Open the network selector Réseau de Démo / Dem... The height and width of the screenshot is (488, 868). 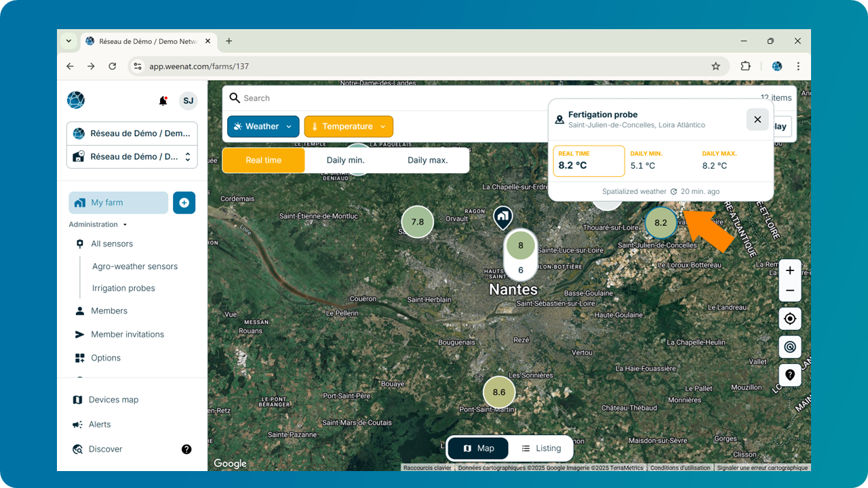(132, 134)
